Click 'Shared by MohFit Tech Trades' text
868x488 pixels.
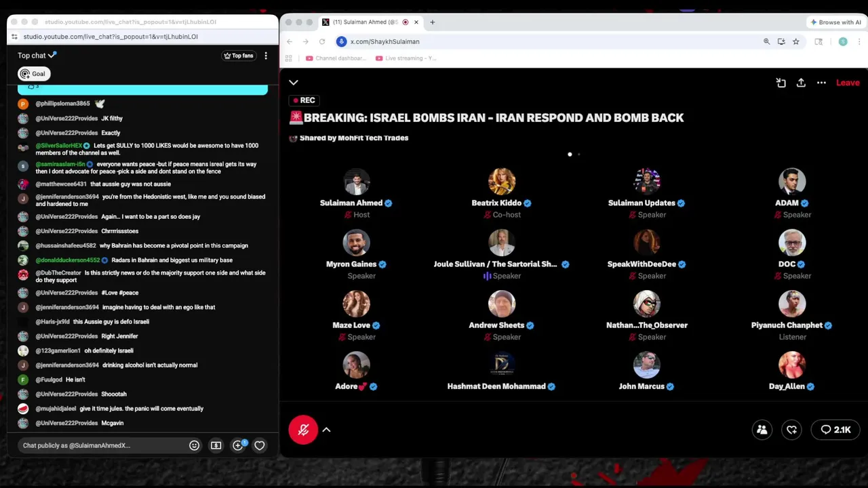point(354,138)
